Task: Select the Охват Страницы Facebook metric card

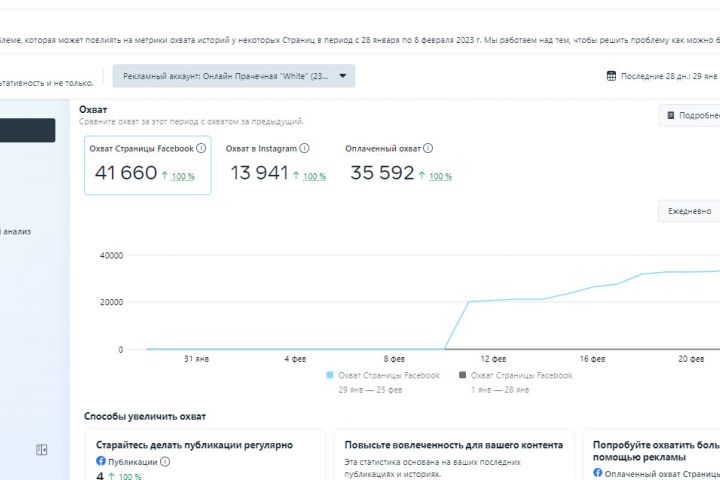Action: tap(147, 165)
